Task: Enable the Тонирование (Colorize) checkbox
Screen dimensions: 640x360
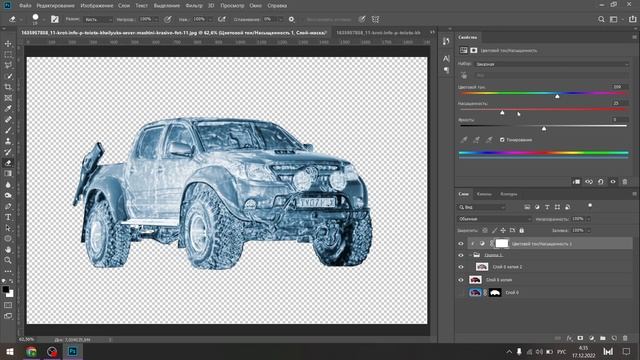Action: coord(502,140)
